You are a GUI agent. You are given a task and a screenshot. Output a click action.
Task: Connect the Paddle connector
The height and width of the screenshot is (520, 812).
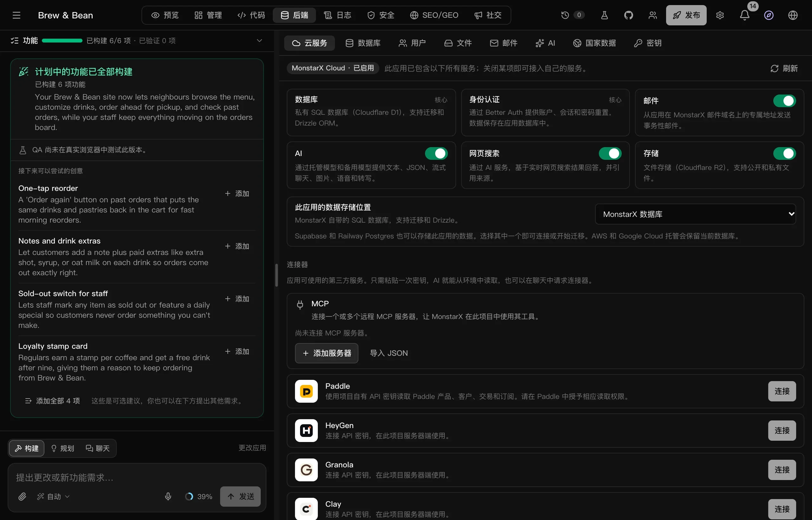782,391
